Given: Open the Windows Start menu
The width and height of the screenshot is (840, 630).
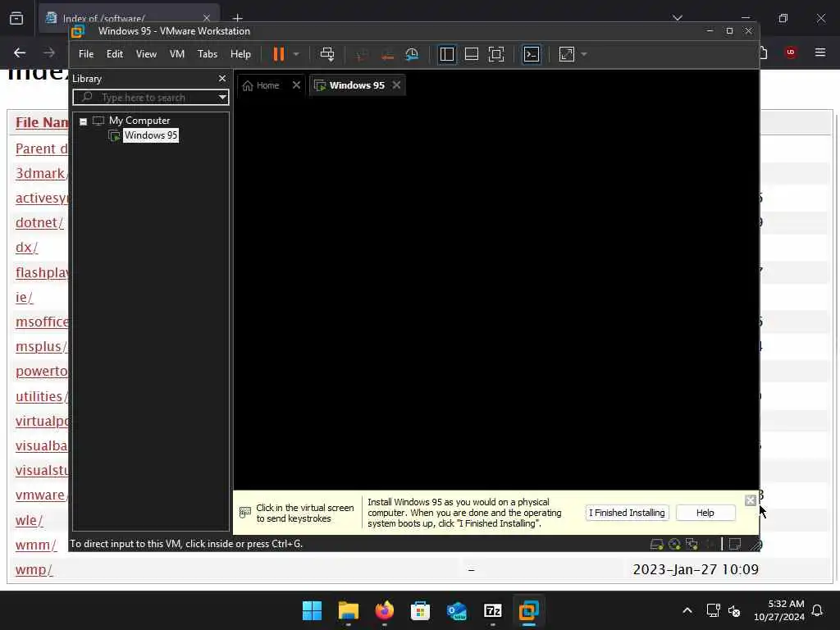Looking at the screenshot, I should (x=312, y=610).
